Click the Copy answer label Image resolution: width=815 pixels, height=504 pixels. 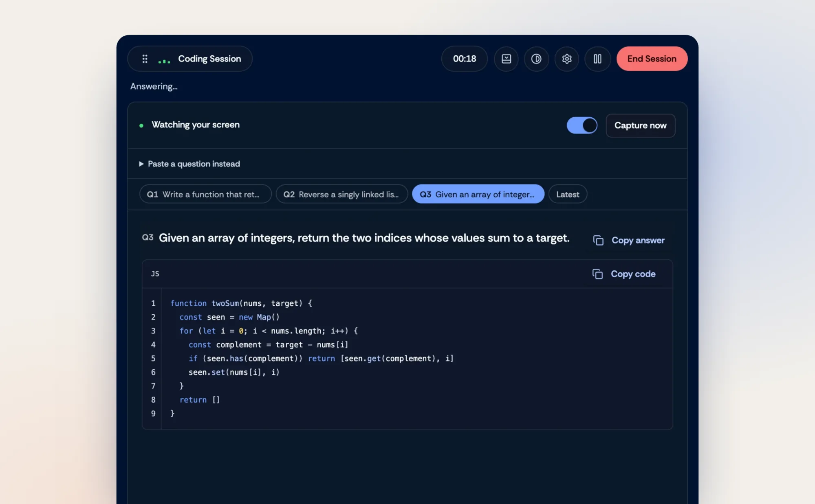point(638,240)
